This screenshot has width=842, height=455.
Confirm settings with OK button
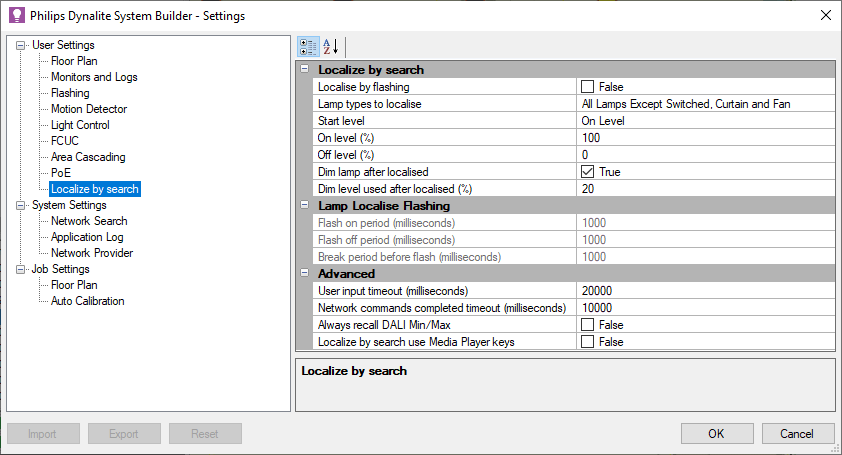tap(717, 434)
